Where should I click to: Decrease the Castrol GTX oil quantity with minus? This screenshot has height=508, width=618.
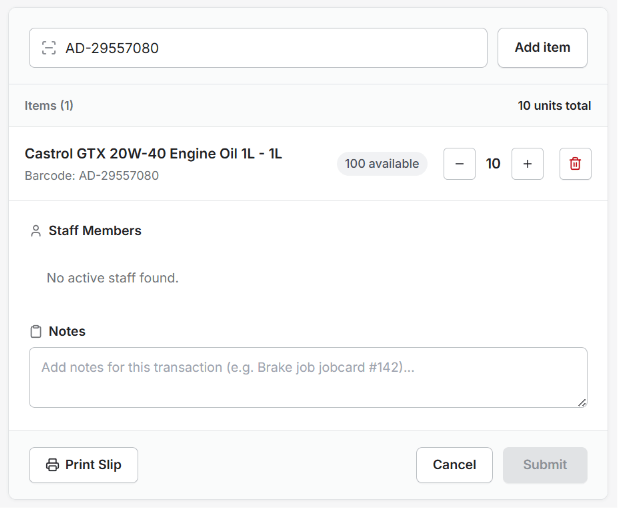point(459,164)
